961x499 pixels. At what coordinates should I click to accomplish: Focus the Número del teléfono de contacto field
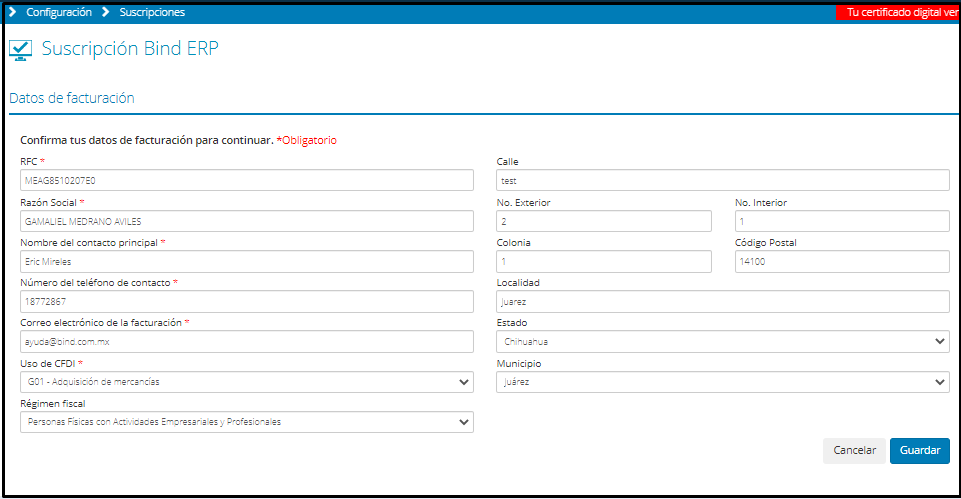[247, 302]
